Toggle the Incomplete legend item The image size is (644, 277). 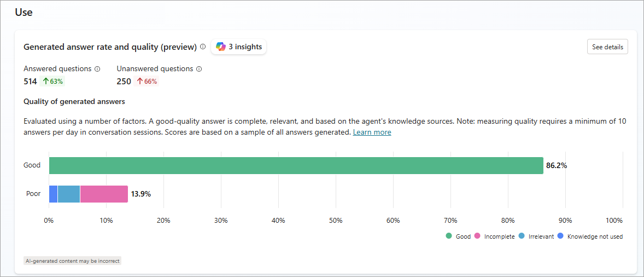click(496, 236)
